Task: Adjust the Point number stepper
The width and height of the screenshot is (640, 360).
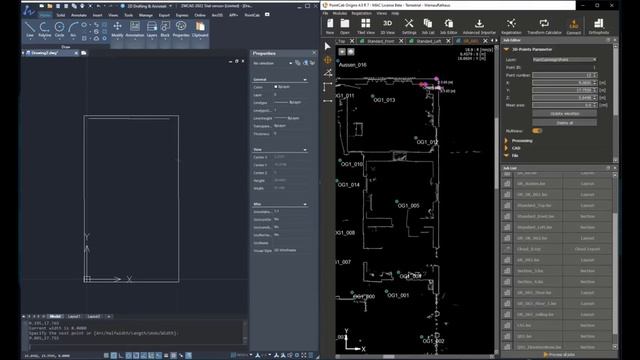Action: tap(595, 75)
